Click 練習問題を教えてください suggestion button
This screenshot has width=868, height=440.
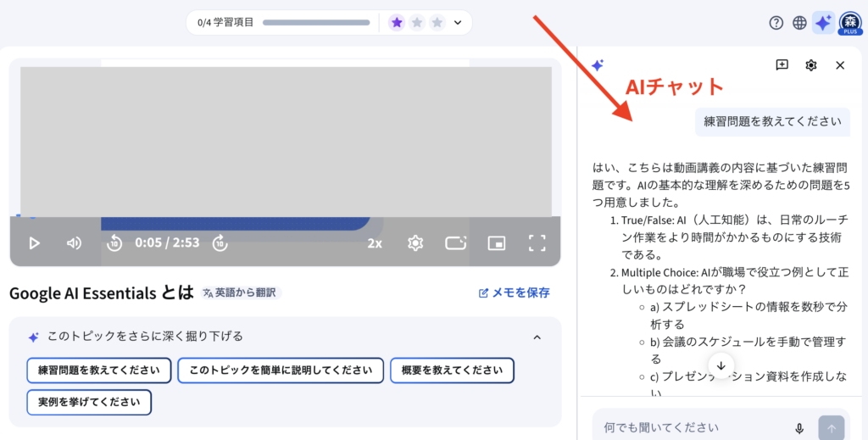pyautogui.click(x=99, y=370)
